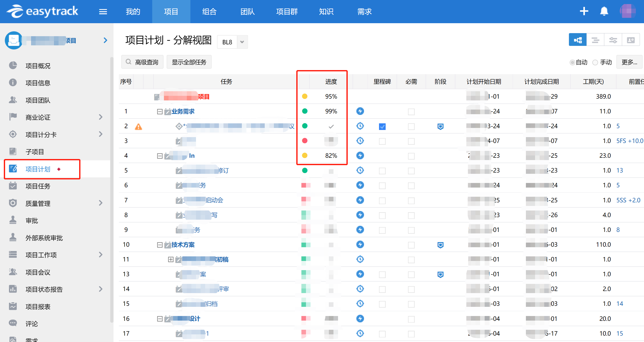Screen dimensions: 644x342
Task: Open 项目任务 in the sidebar menu
Action: pos(38,186)
